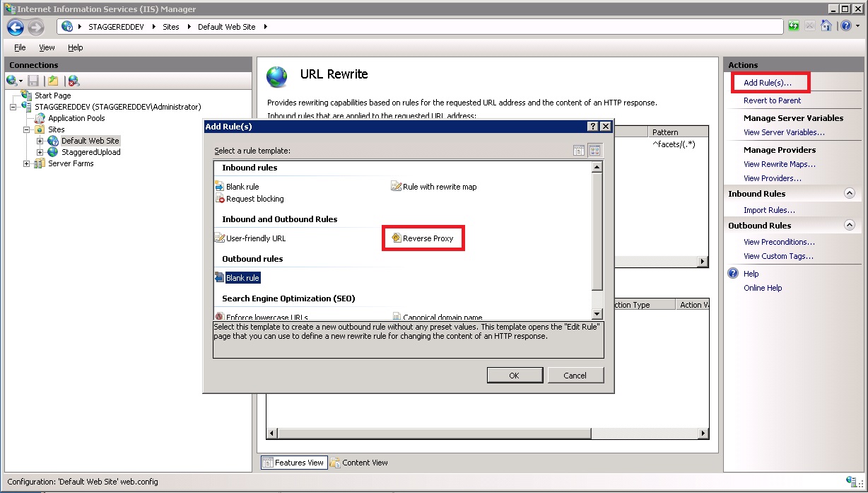Switch to the Content View tab
Image resolution: width=868 pixels, height=493 pixels.
click(x=359, y=463)
